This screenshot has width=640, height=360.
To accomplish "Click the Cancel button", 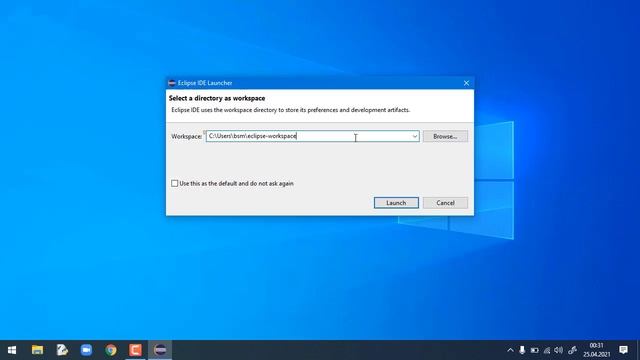I will point(445,203).
